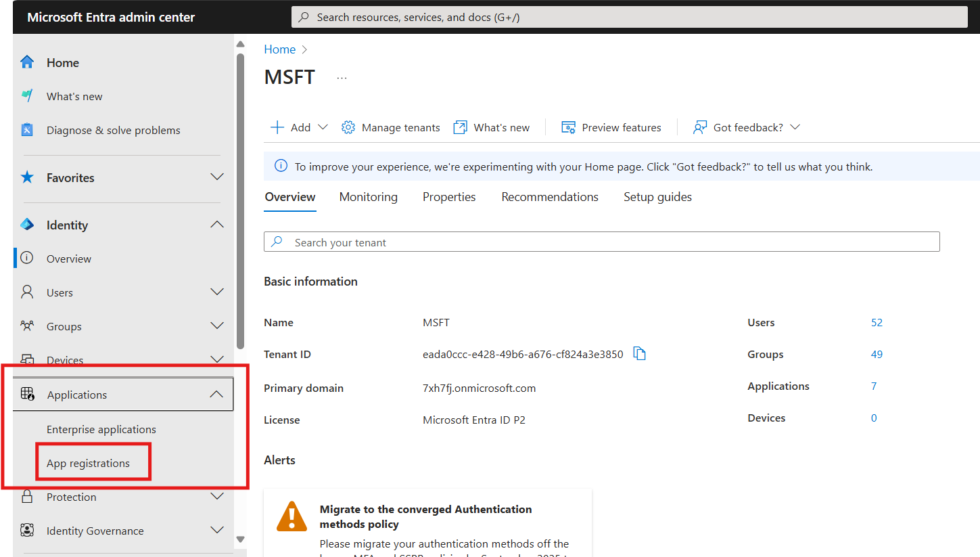The width and height of the screenshot is (980, 557).
Task: Open the Add dropdown arrow
Action: [x=323, y=127]
